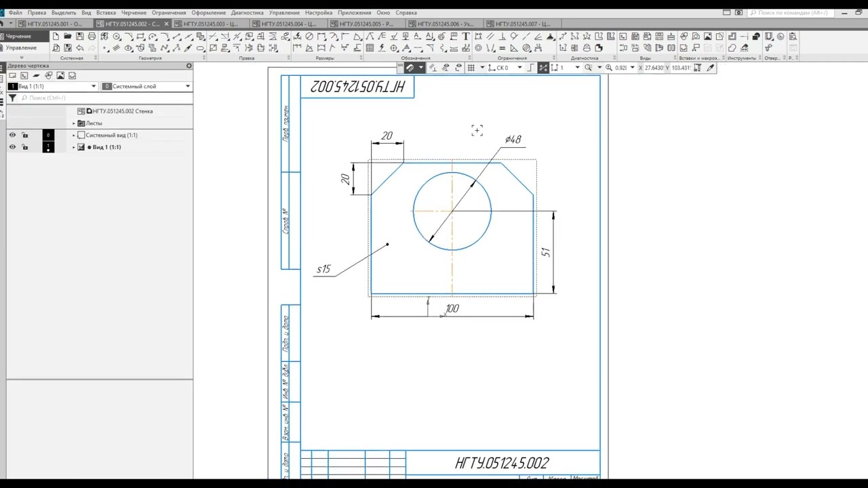Select the ⌀48 diameter dimension text
The height and width of the screenshot is (488, 868).
(513, 139)
